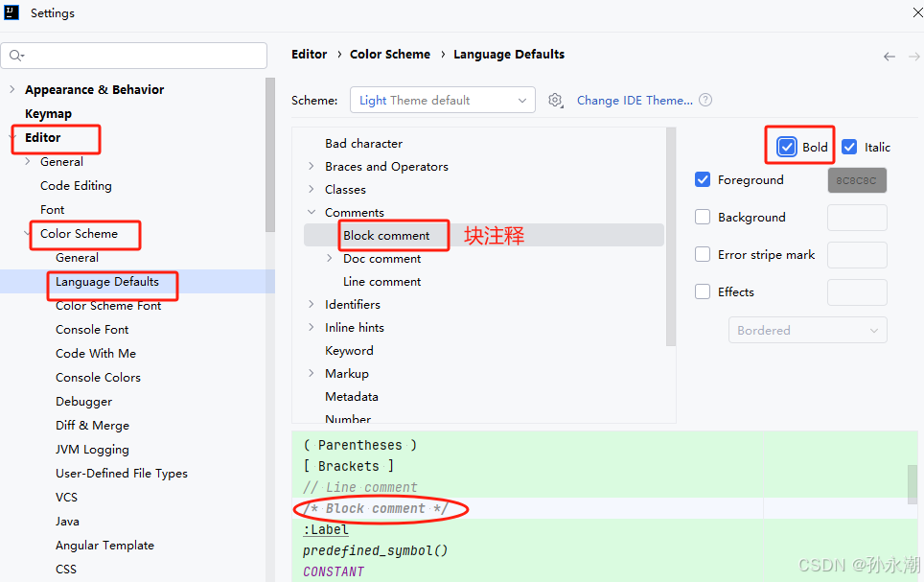Click the Line comment preview text

tap(360, 487)
